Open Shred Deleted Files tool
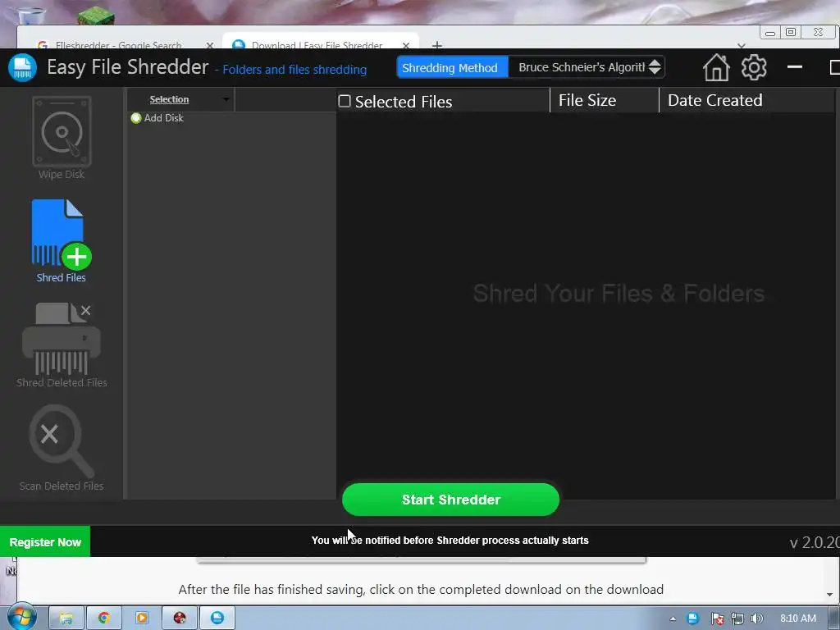Image resolution: width=840 pixels, height=630 pixels. coord(62,345)
